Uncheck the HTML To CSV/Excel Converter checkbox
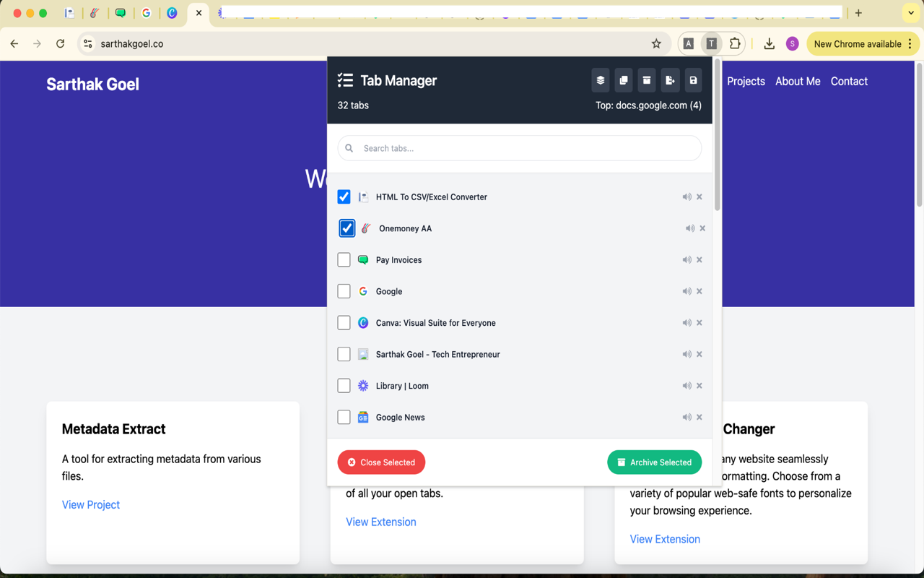Viewport: 924px width, 578px height. [344, 197]
